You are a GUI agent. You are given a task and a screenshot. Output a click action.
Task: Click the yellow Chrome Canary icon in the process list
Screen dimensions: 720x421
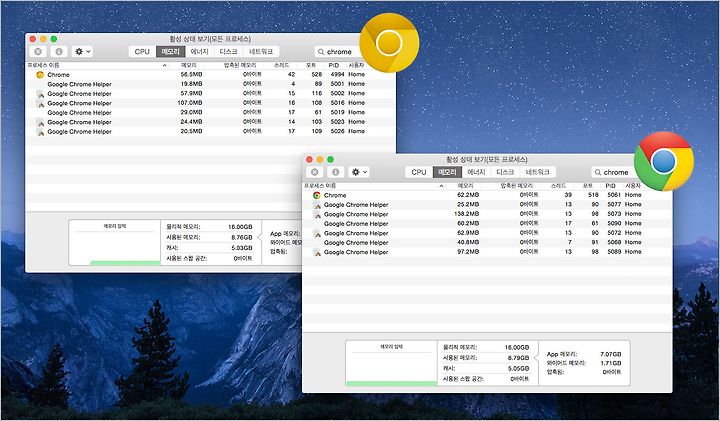coord(40,74)
